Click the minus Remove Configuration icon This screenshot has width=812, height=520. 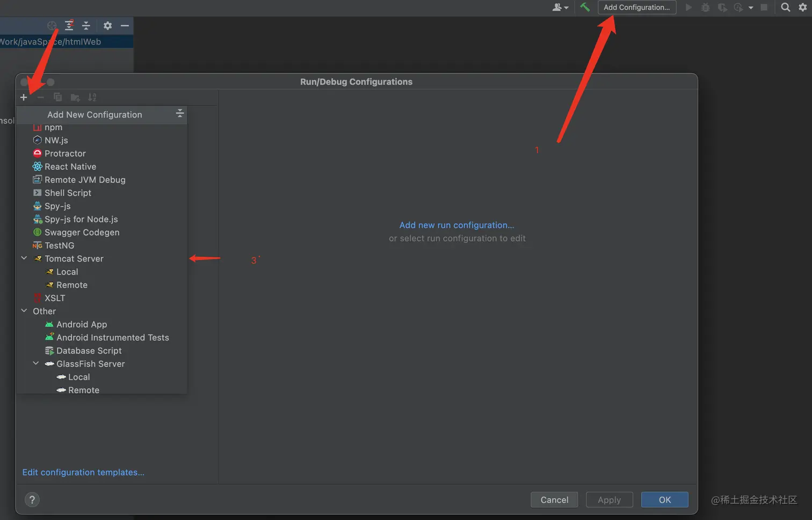pyautogui.click(x=40, y=97)
